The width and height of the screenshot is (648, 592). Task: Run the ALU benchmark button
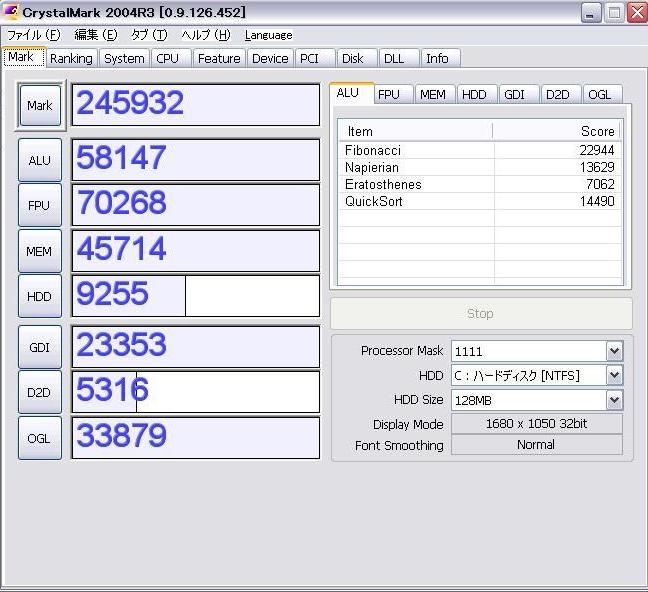40,160
